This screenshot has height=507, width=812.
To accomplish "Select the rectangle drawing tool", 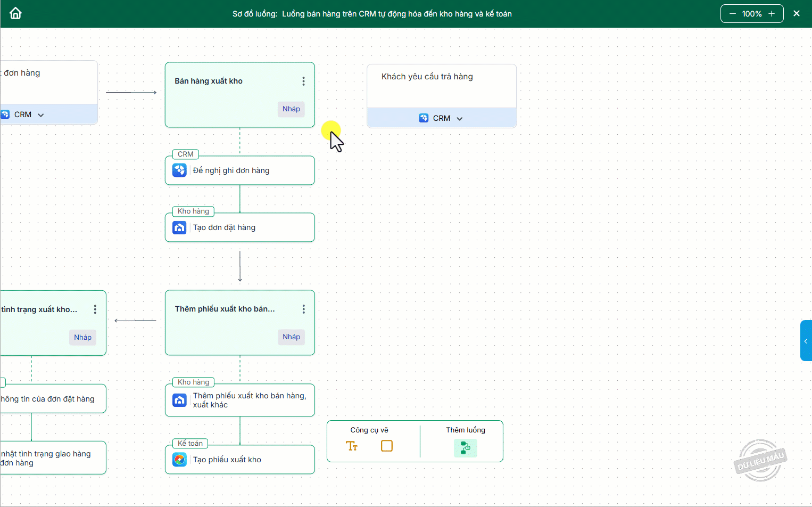I will click(x=387, y=446).
